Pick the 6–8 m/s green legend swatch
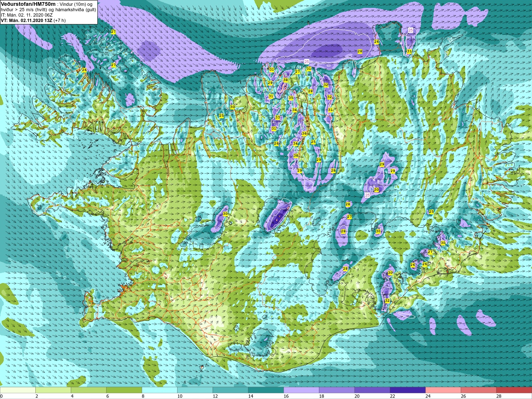Screen dimensions: 532x399 click(124, 390)
